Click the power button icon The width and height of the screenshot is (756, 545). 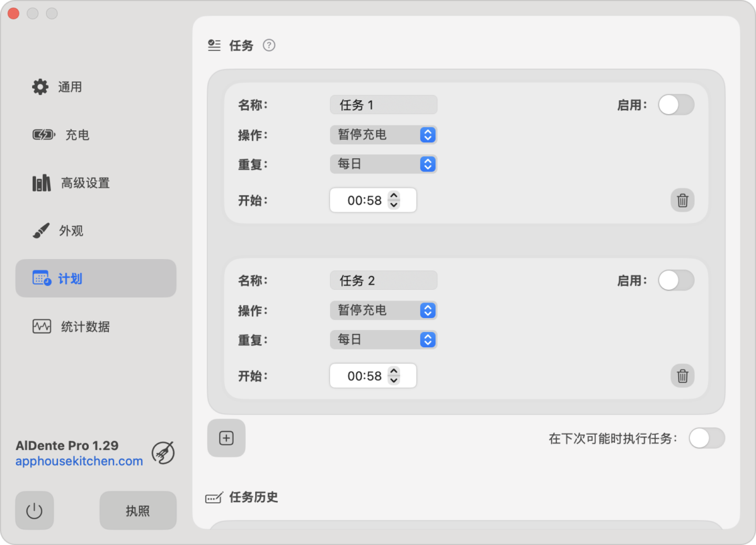point(34,510)
